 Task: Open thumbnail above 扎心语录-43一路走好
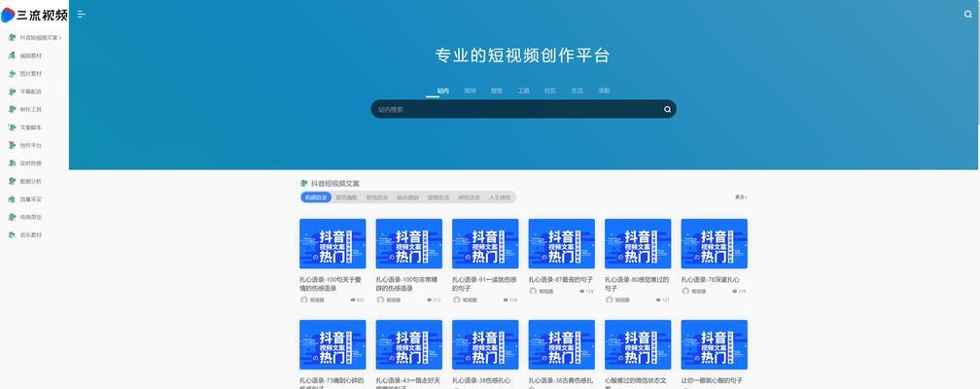pos(408,344)
